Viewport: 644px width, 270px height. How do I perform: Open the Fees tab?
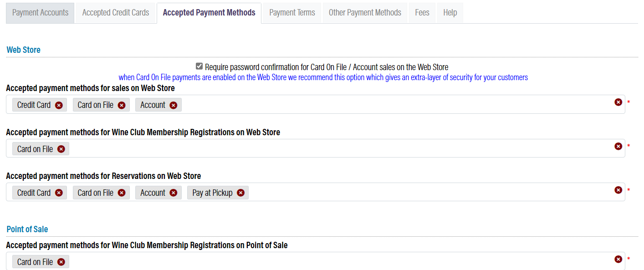pyautogui.click(x=422, y=12)
